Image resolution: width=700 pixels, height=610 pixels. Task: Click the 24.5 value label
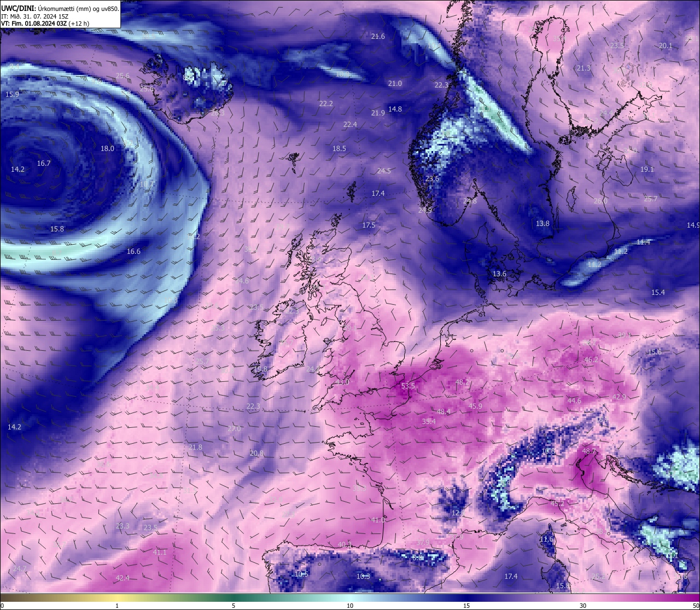click(x=384, y=171)
